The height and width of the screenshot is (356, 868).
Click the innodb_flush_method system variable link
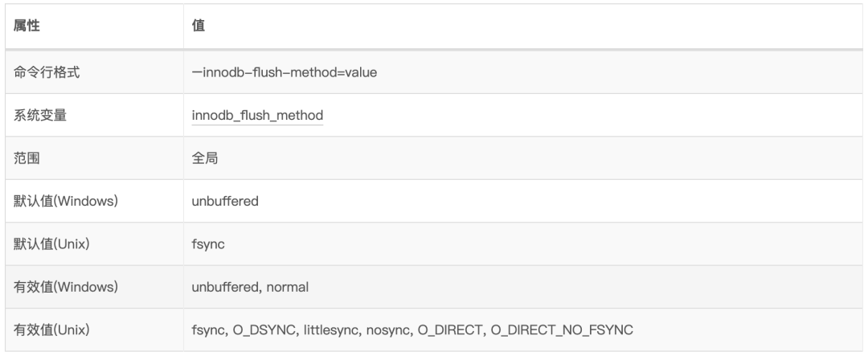(x=257, y=116)
